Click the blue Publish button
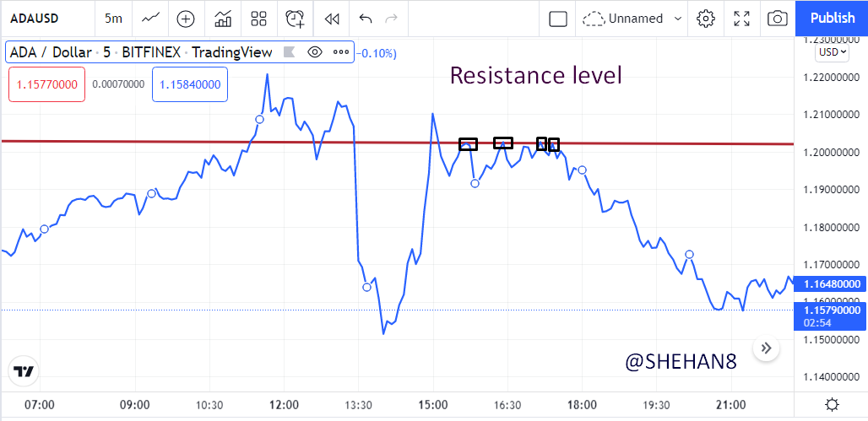This screenshot has width=868, height=421. 832,19
